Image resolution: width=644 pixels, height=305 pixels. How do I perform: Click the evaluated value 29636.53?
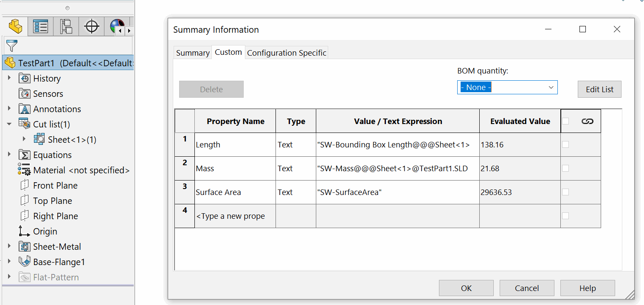click(x=520, y=192)
